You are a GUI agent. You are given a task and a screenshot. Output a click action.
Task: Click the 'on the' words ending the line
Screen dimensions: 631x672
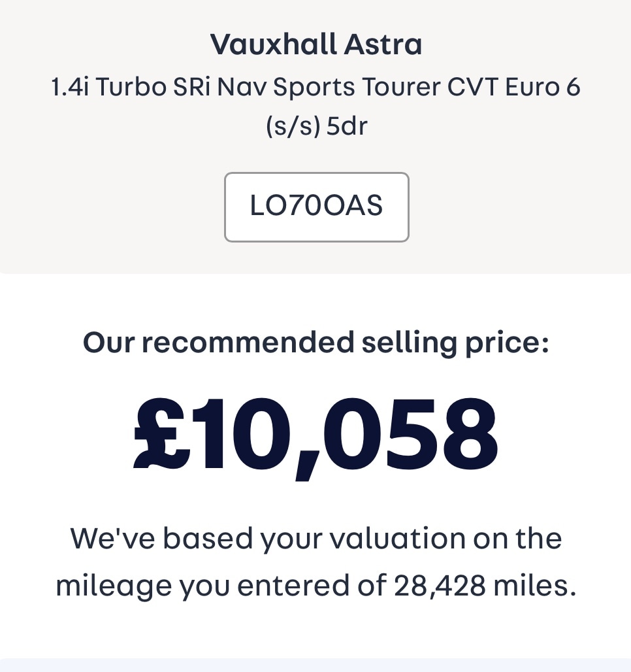tap(517, 538)
